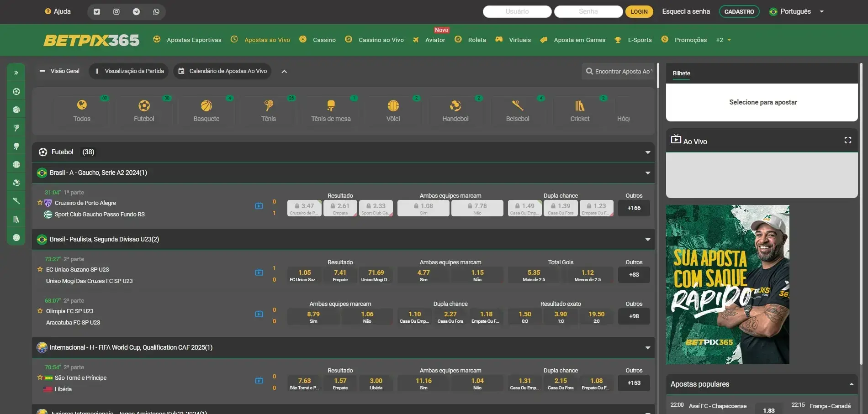Collapse Brasil Paulista Segunda Divisao U23 league

pyautogui.click(x=647, y=240)
